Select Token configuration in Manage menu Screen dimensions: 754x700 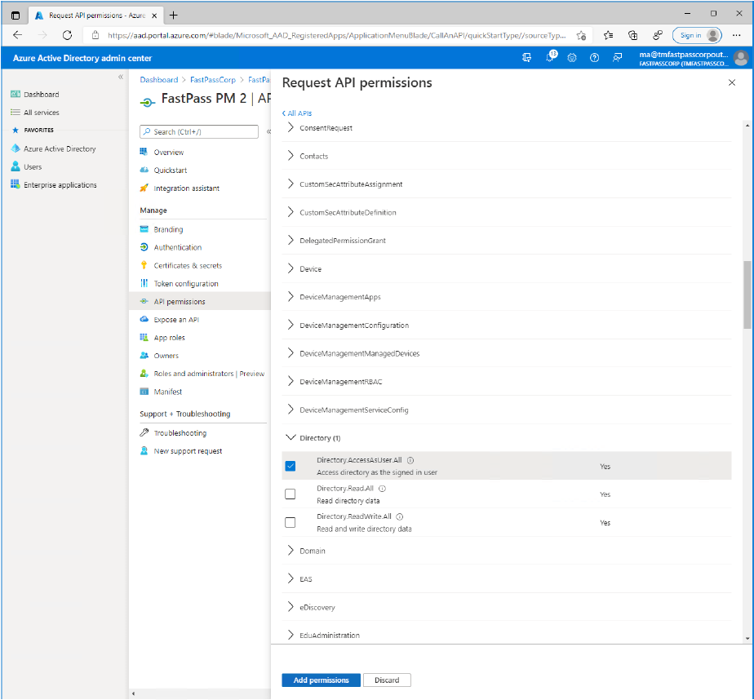point(186,284)
